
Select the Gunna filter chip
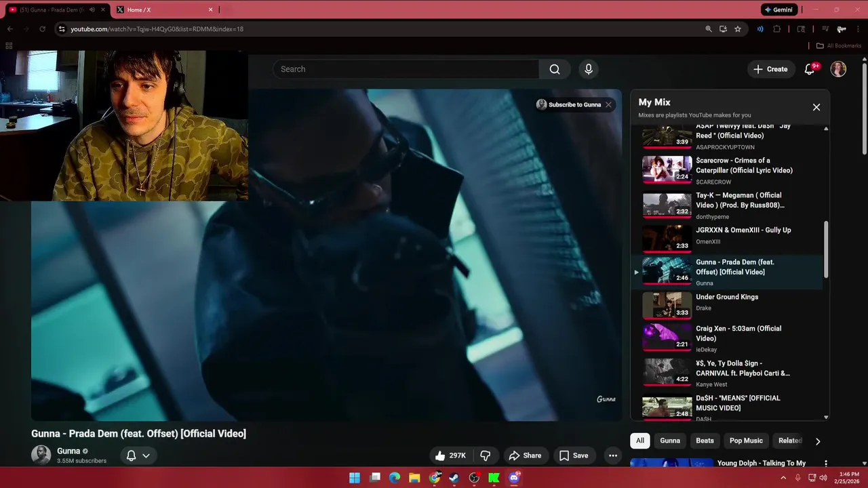pos(670,441)
